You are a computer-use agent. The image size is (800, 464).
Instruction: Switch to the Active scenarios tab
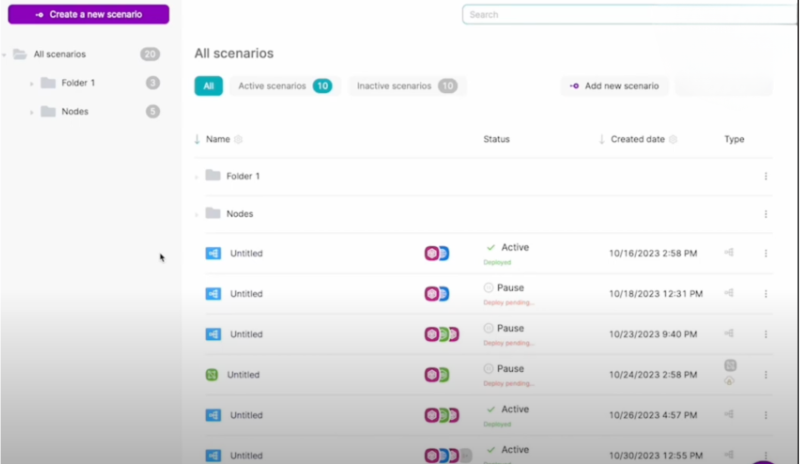pyautogui.click(x=285, y=86)
